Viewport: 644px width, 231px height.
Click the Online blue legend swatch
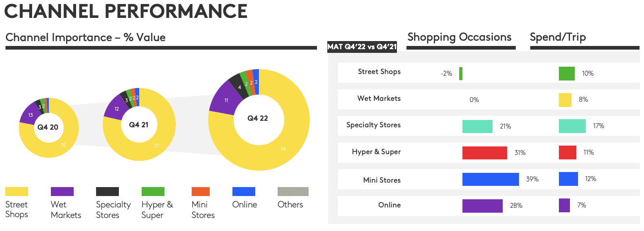click(243, 192)
